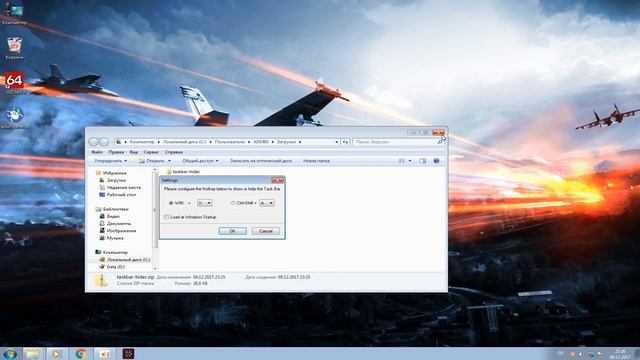Click the taskbar clock and date

tap(620, 354)
